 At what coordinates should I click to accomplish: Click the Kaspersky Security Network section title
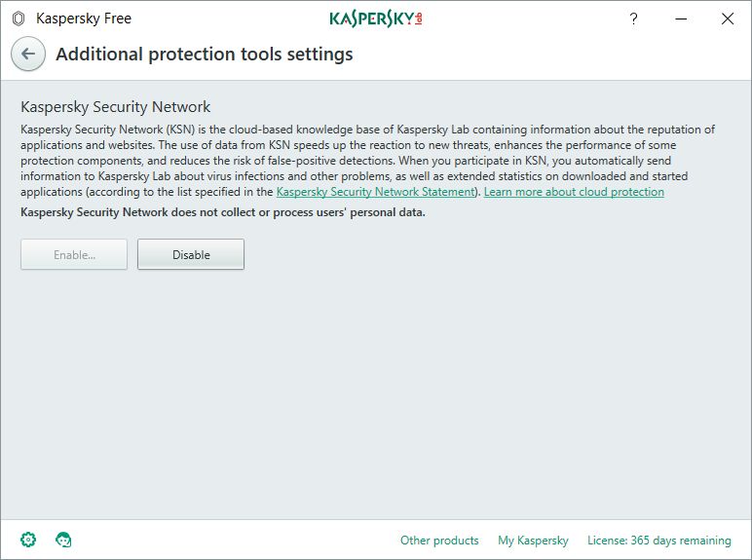coord(116,107)
